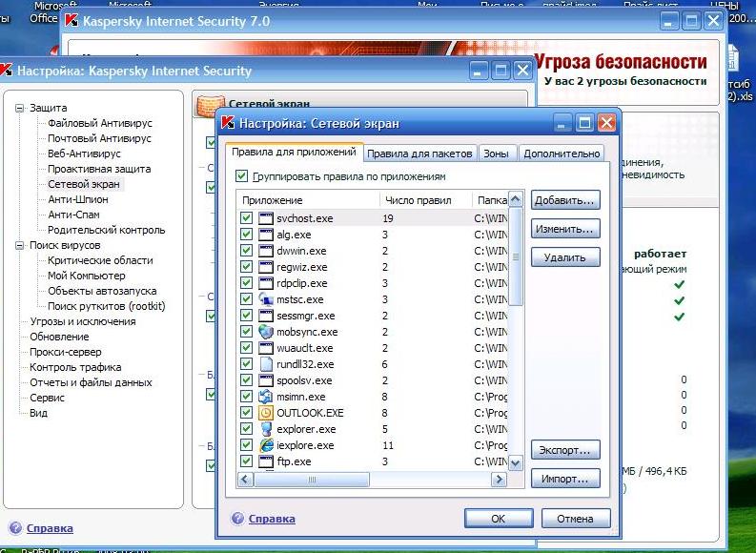Click the horizontal scroll right arrow

click(499, 480)
